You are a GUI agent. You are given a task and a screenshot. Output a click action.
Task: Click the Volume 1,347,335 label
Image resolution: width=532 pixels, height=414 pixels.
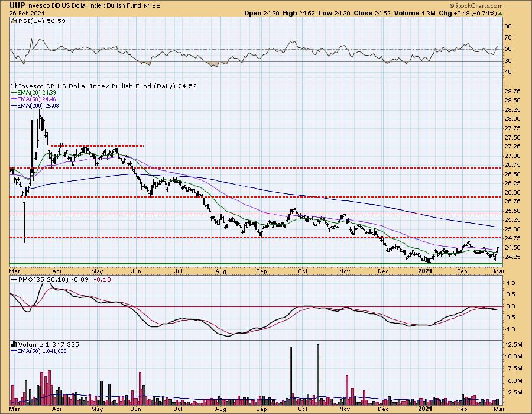(48, 344)
